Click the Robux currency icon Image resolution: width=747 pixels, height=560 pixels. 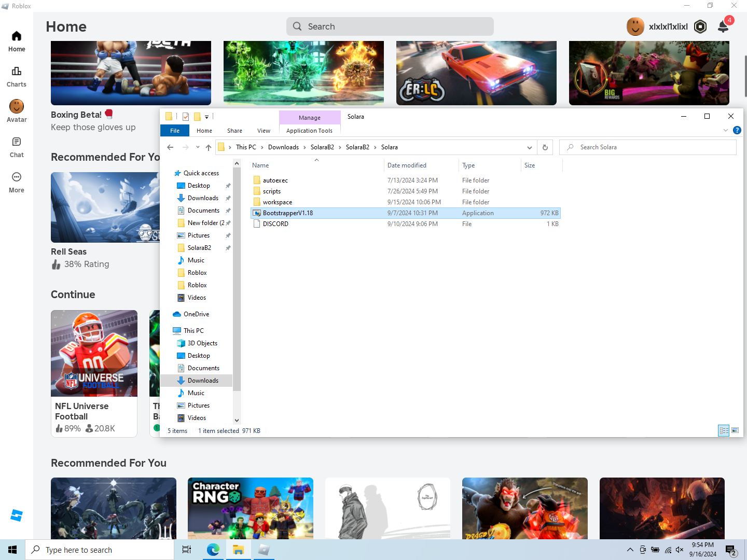(x=700, y=26)
